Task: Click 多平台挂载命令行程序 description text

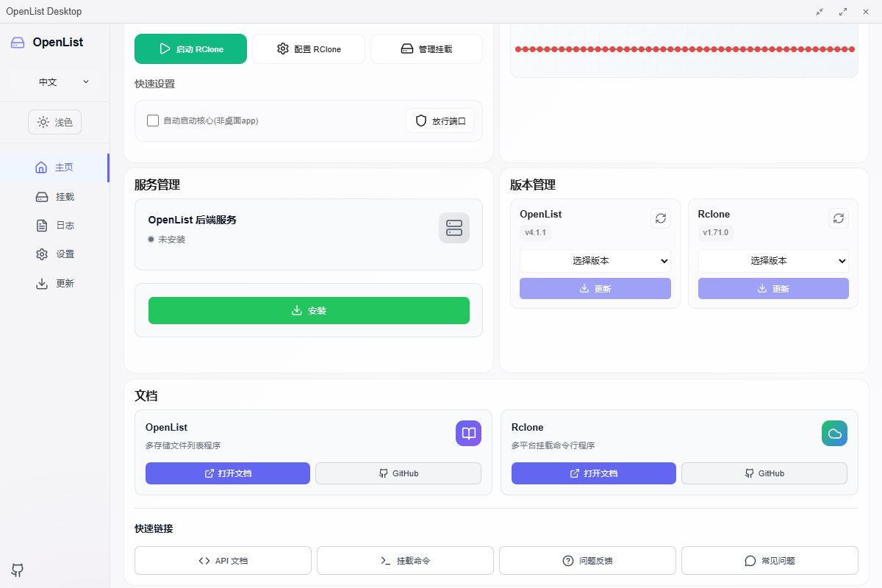Action: click(x=553, y=445)
